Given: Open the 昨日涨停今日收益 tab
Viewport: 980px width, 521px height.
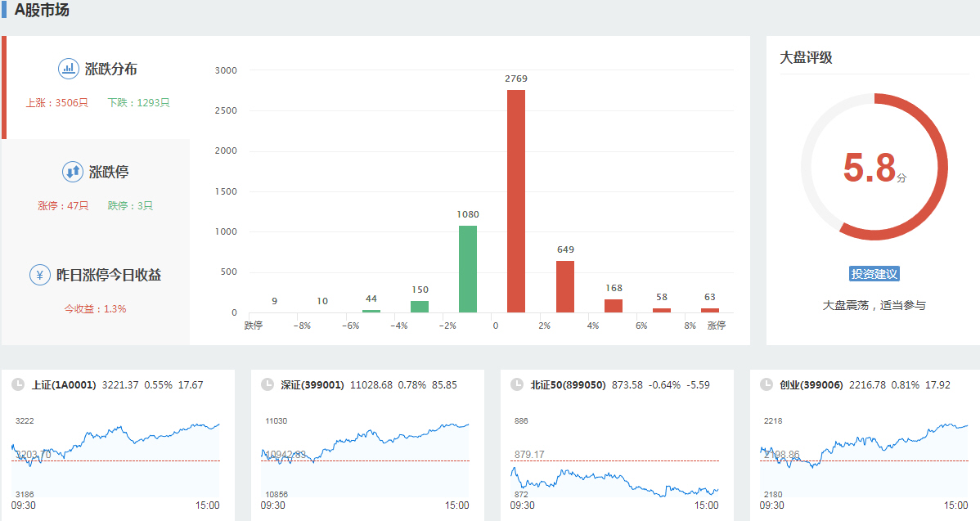Looking at the screenshot, I should click(108, 276).
